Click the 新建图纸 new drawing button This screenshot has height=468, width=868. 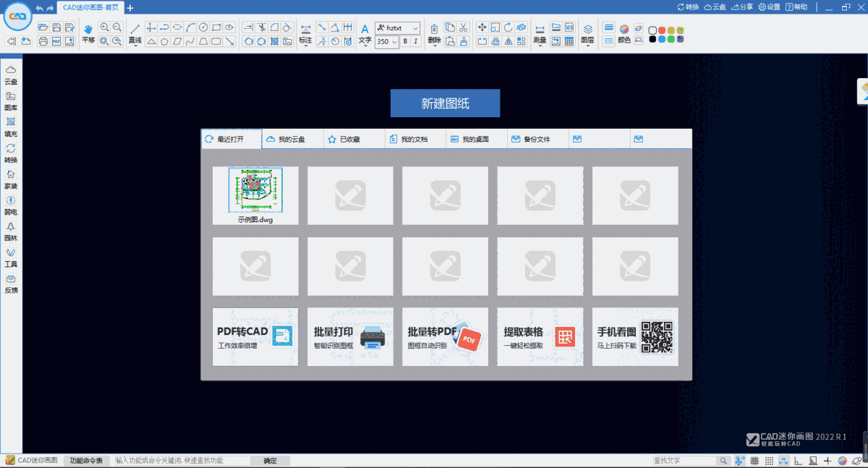445,103
